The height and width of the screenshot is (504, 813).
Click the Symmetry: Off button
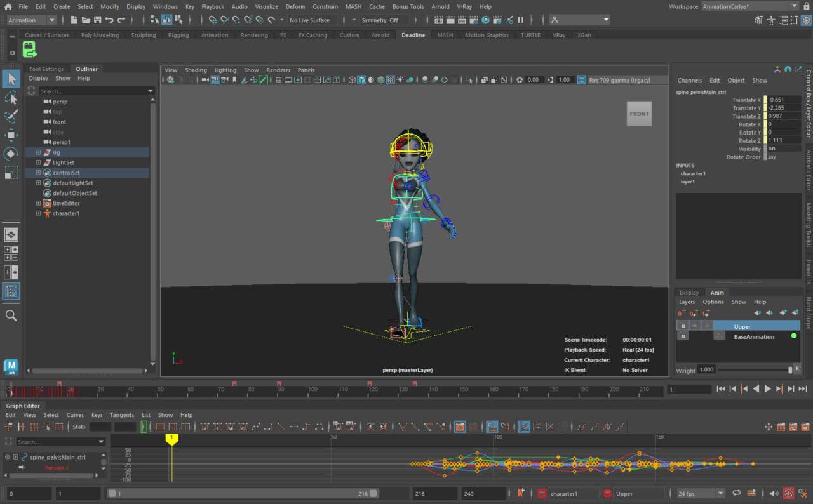[380, 20]
